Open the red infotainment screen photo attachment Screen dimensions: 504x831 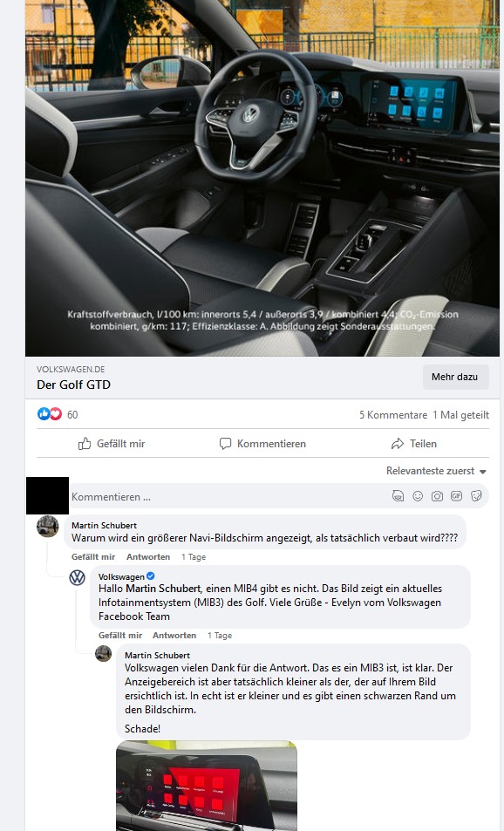207,786
